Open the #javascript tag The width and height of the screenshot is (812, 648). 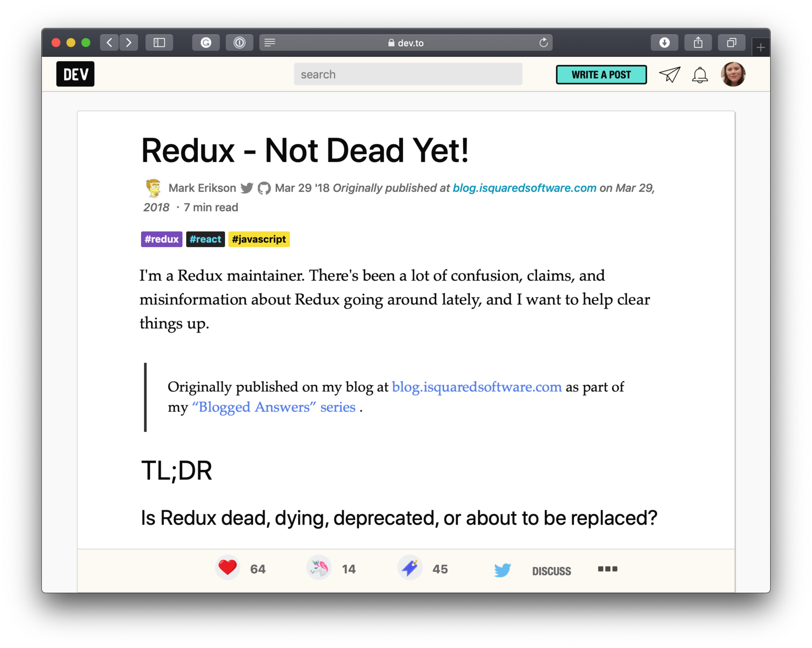(259, 239)
